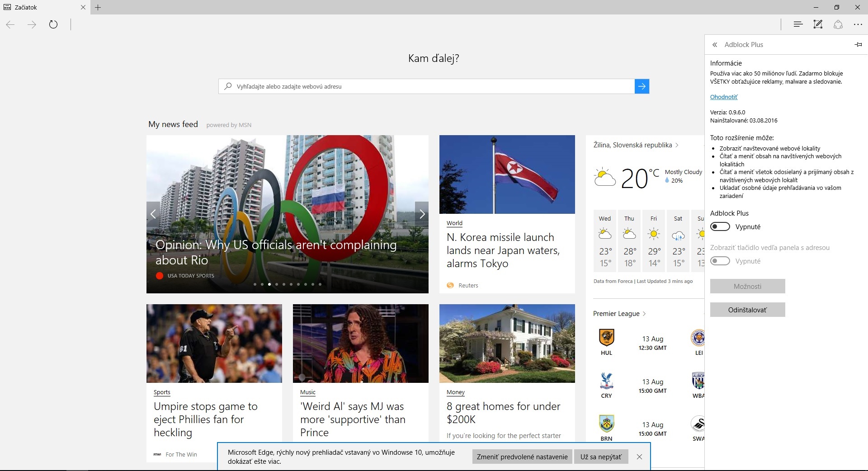The height and width of the screenshot is (471, 868).
Task: Reload the page with the refresh icon
Action: pyautogui.click(x=53, y=24)
